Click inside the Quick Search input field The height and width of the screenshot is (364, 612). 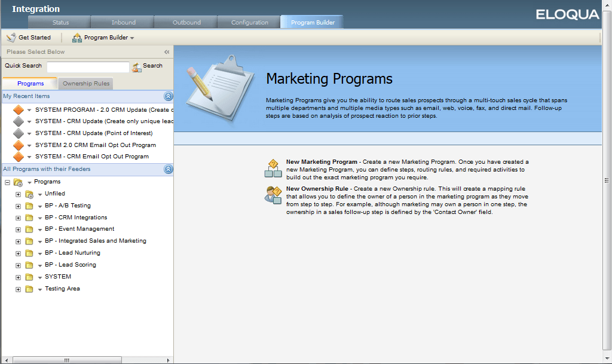coord(88,66)
